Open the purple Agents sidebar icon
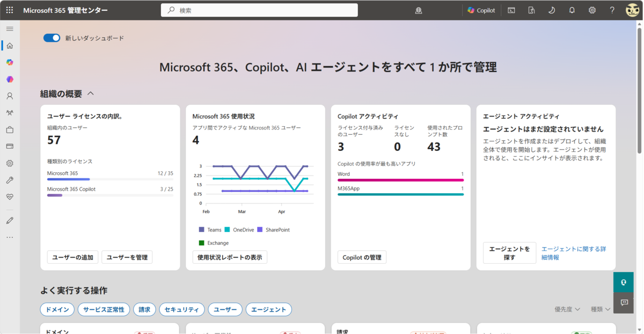 point(10,79)
